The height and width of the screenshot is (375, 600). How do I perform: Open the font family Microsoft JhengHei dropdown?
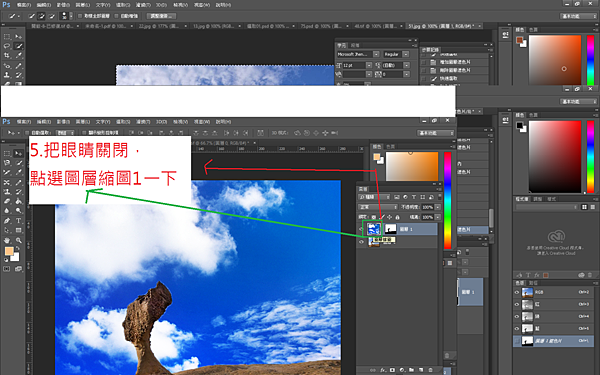click(358, 54)
